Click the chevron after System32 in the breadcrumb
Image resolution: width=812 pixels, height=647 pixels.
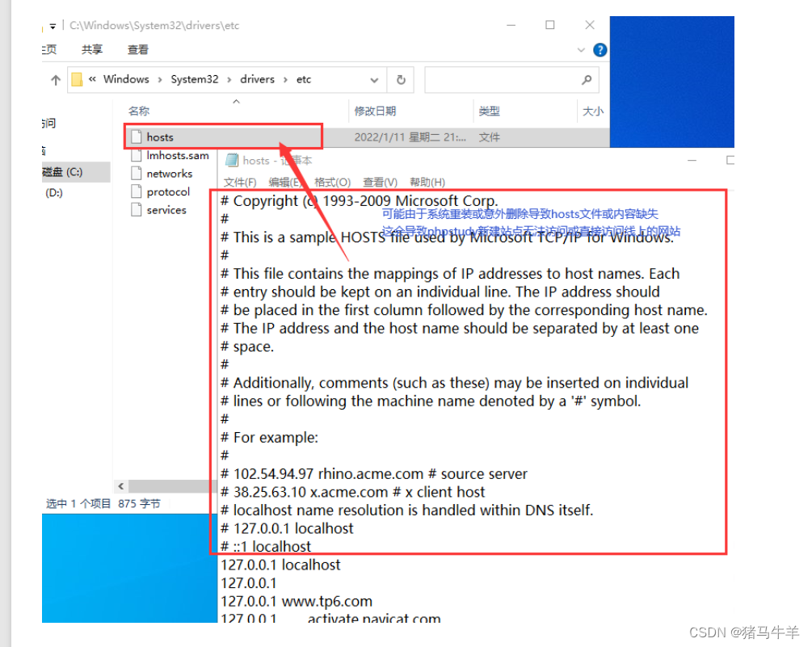[229, 80]
